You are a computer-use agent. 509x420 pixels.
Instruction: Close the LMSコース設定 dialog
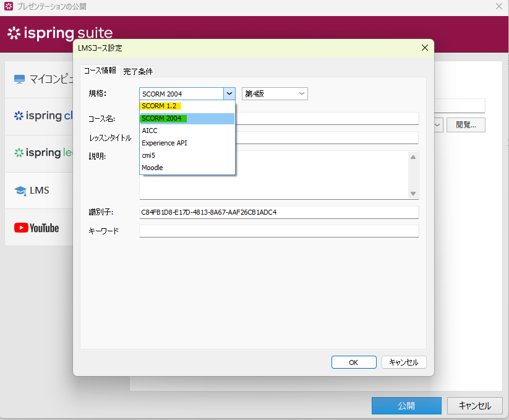coord(425,48)
